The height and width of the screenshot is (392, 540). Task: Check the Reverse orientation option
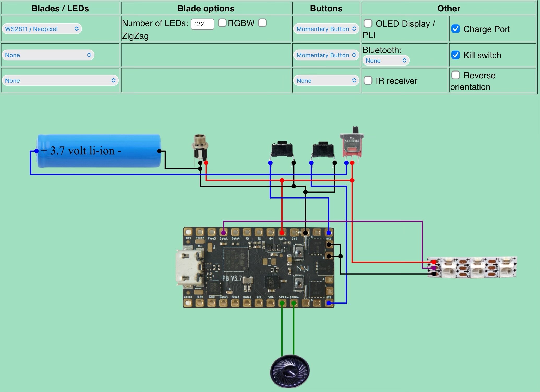[x=455, y=75]
